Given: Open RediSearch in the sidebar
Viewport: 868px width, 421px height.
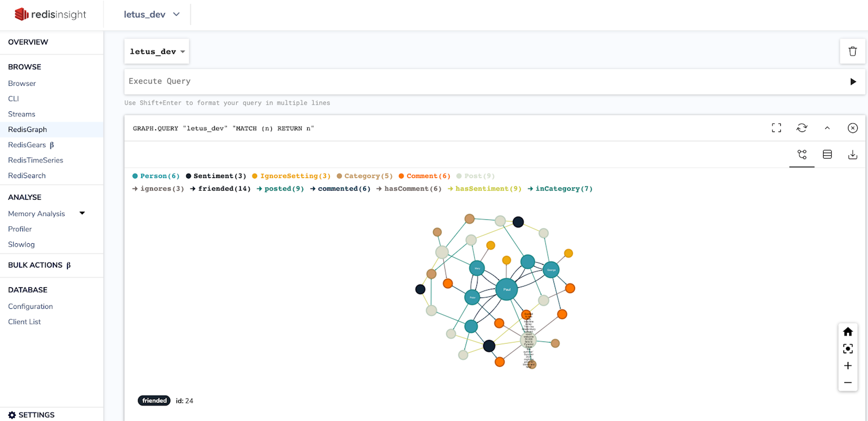Looking at the screenshot, I should [27, 175].
